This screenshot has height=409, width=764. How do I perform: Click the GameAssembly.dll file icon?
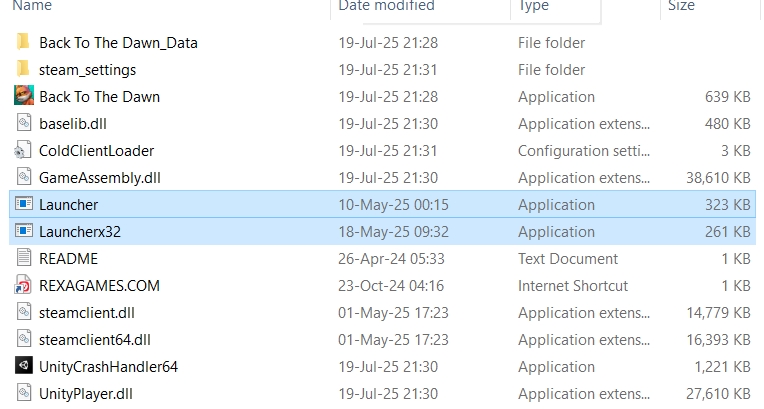point(24,177)
